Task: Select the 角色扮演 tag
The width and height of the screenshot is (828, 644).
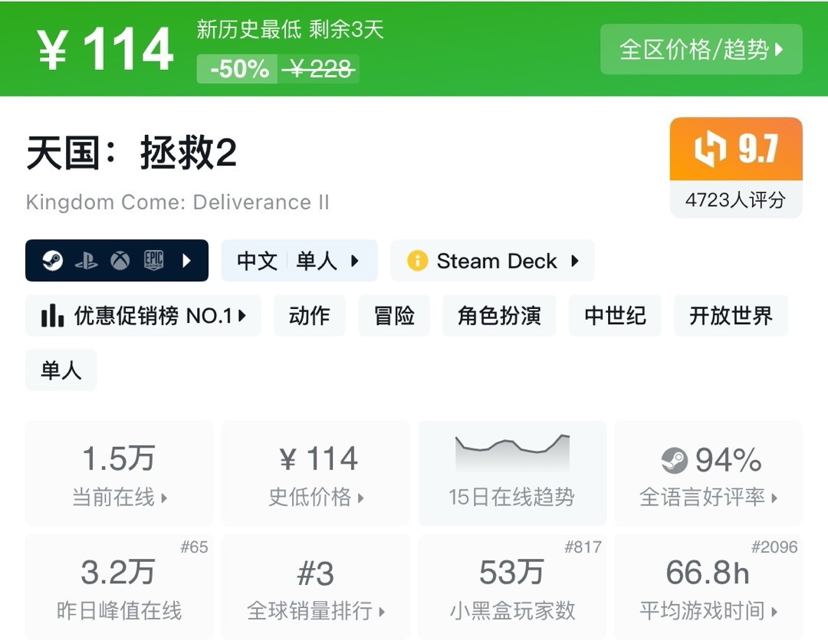Action: [x=499, y=316]
